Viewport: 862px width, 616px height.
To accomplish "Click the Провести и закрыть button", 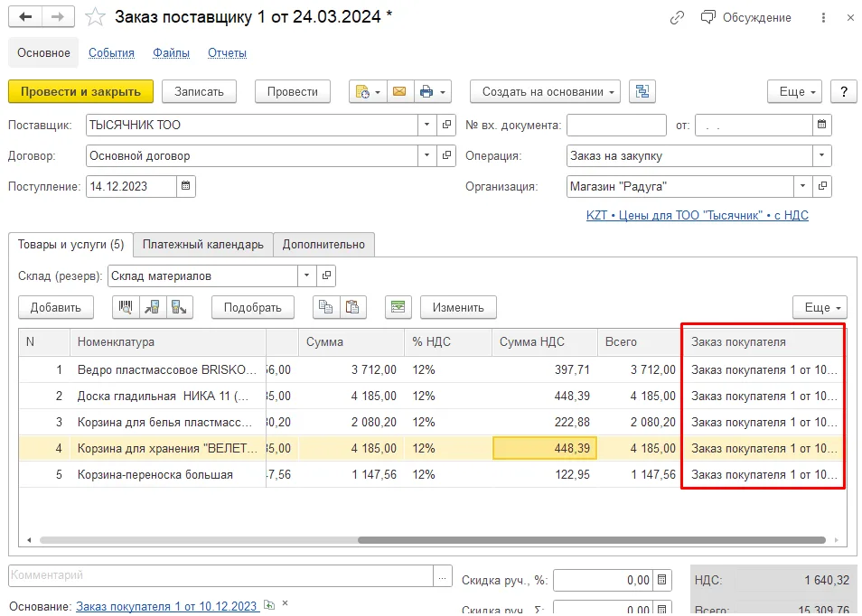I will click(80, 92).
